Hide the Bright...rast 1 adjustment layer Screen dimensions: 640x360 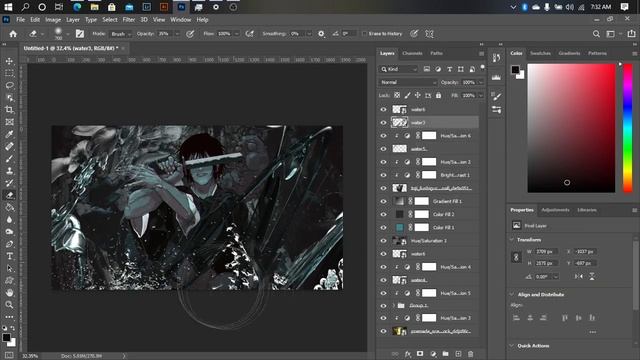pos(383,175)
